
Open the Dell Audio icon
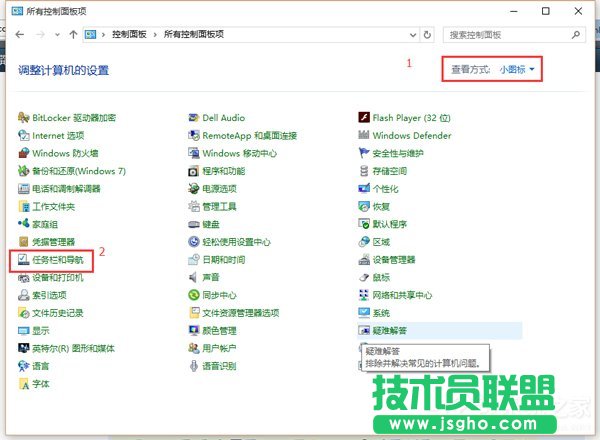coord(194,117)
